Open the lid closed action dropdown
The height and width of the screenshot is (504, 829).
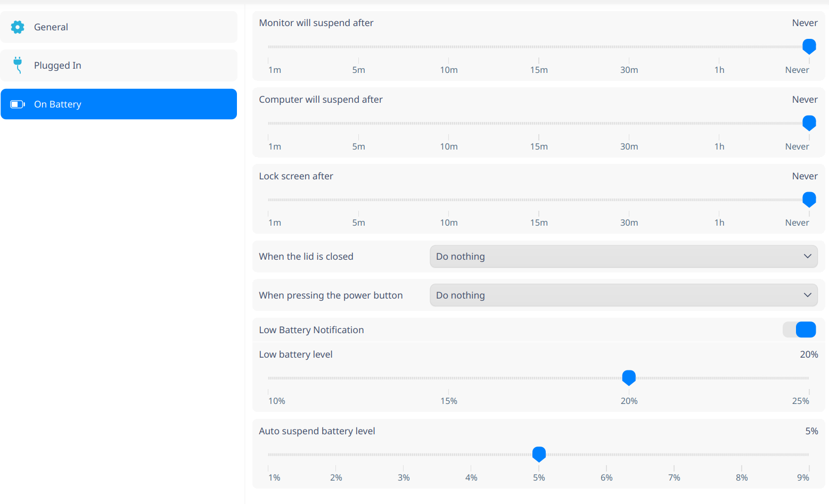click(623, 257)
